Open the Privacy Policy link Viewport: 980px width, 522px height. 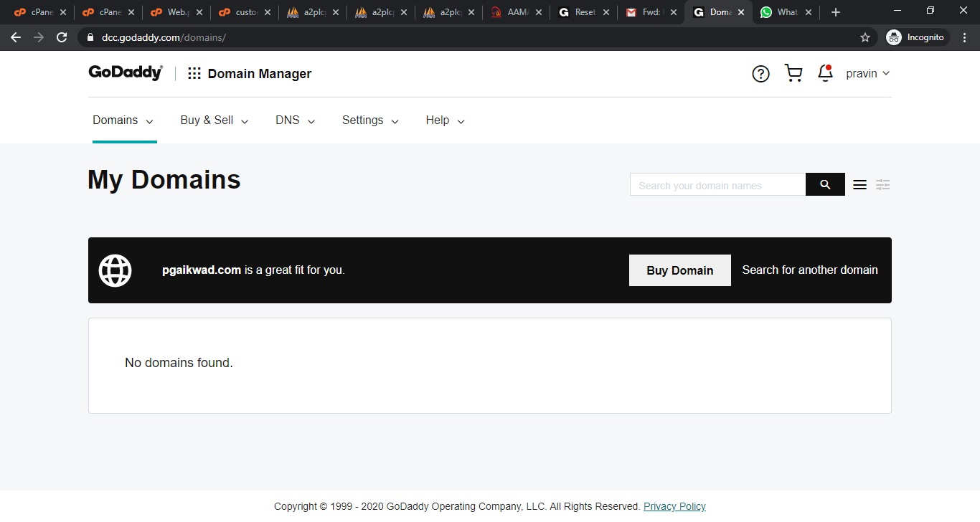click(x=674, y=506)
